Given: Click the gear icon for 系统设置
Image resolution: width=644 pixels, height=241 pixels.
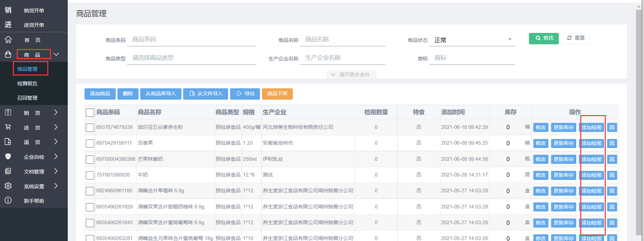Looking at the screenshot, I should tap(8, 186).
